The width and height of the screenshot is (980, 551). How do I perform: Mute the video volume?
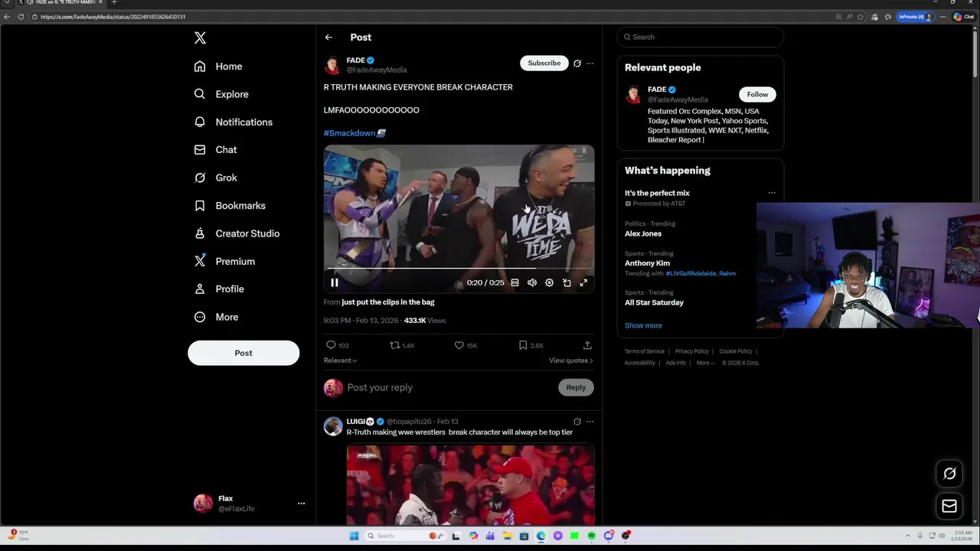click(532, 283)
